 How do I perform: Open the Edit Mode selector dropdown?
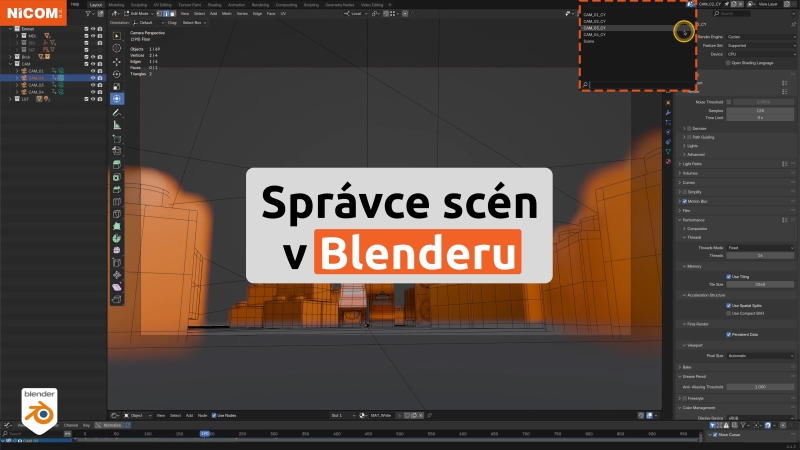pos(139,14)
